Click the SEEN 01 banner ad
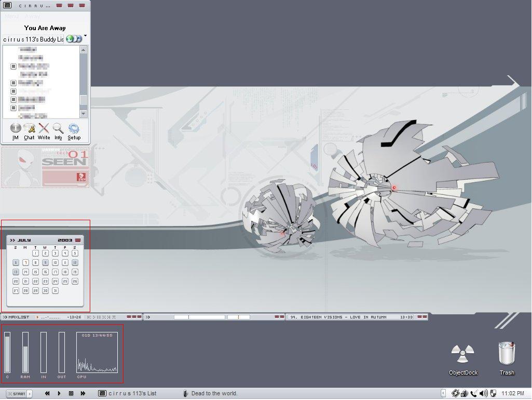 (x=45, y=167)
